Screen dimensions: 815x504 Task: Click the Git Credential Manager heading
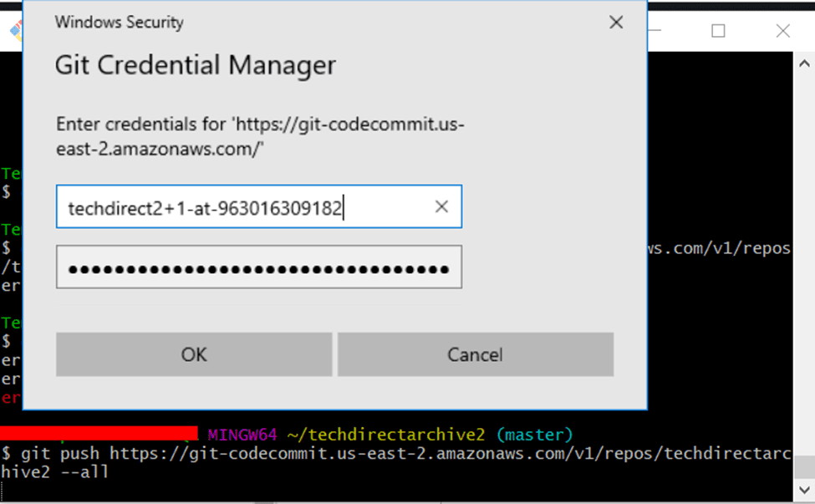[x=195, y=64]
